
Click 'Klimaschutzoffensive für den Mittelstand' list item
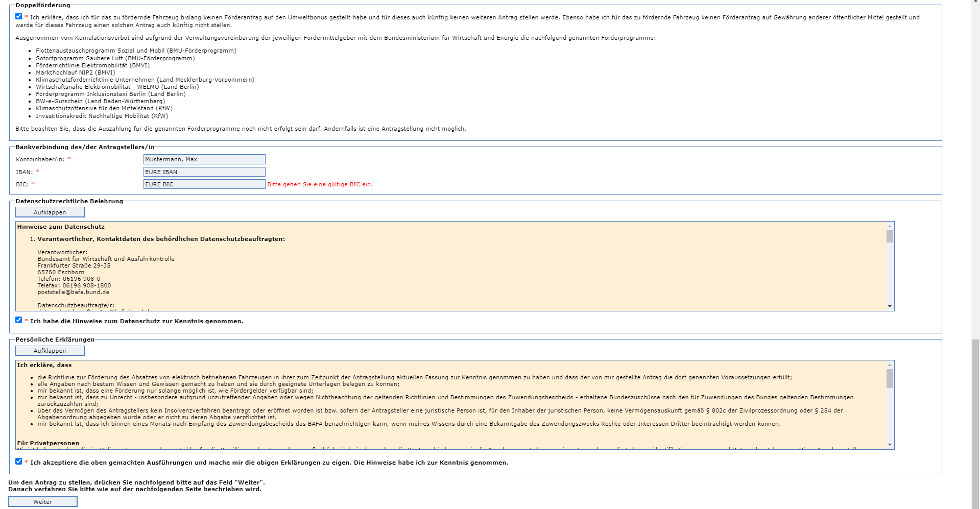tap(104, 108)
